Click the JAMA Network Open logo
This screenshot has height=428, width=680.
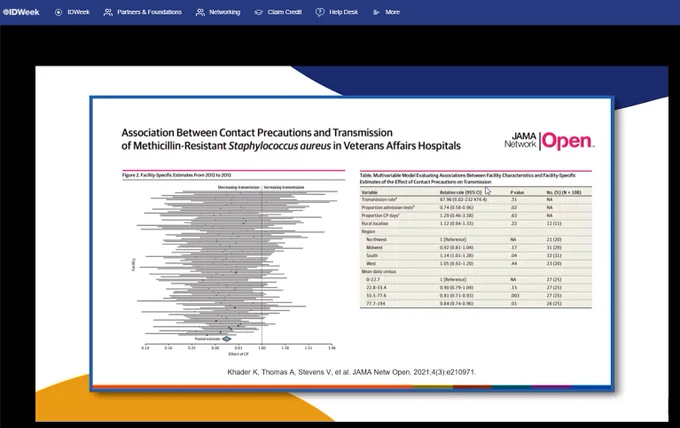(549, 141)
